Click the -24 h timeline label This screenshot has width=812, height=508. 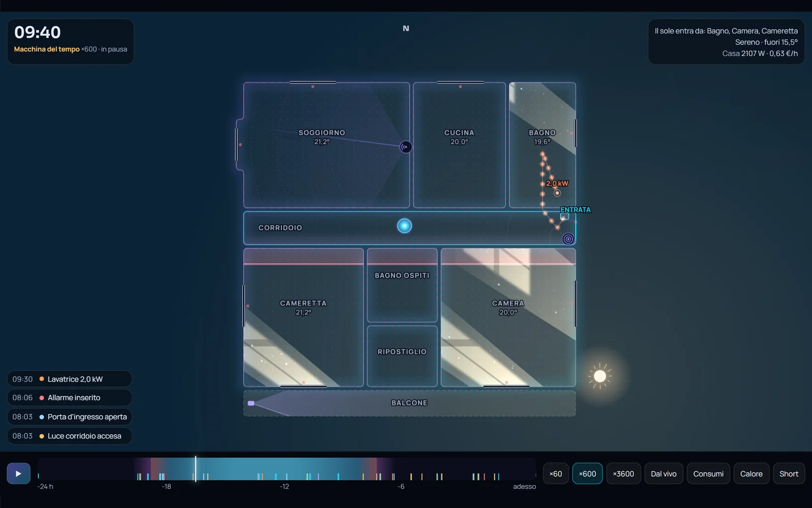[45, 487]
